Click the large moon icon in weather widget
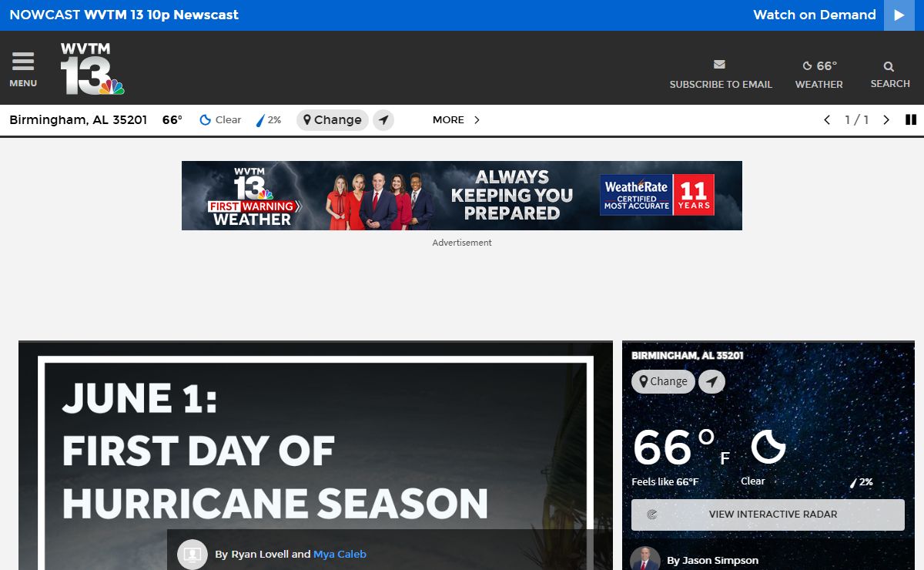The width and height of the screenshot is (924, 570). pos(768,447)
